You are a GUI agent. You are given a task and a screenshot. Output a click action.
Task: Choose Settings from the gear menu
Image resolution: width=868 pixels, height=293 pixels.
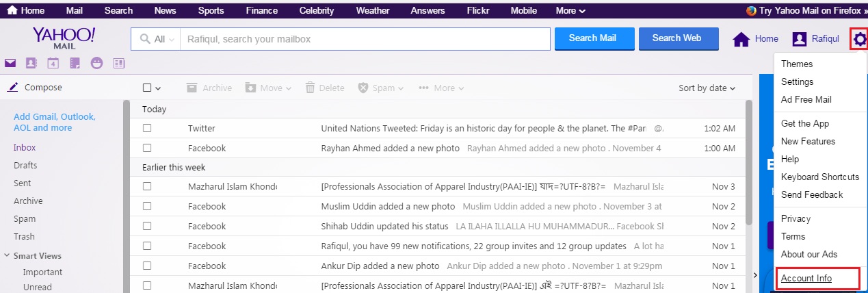[x=798, y=81]
